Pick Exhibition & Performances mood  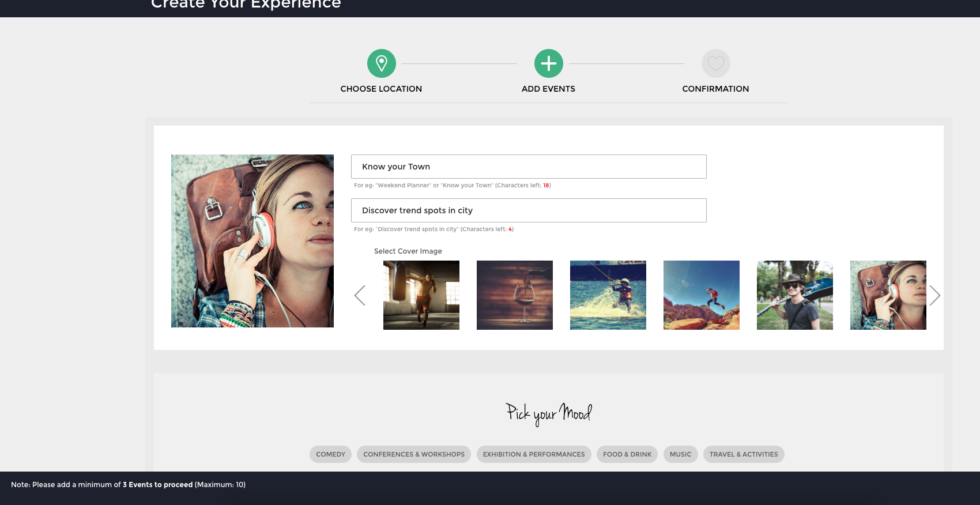click(534, 454)
